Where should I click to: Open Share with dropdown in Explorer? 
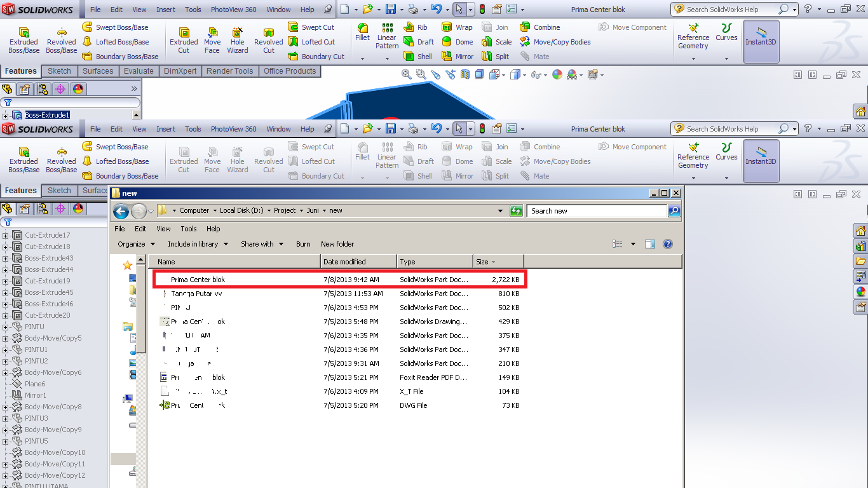coord(262,244)
